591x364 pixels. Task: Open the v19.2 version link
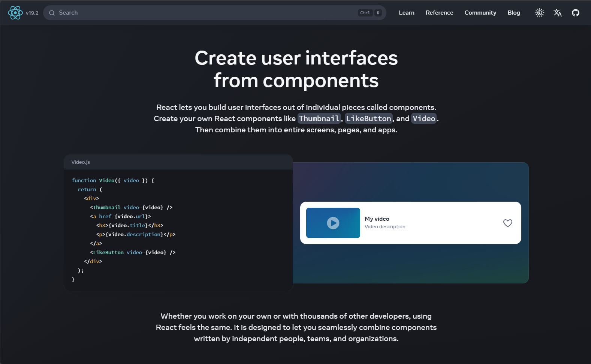point(32,13)
